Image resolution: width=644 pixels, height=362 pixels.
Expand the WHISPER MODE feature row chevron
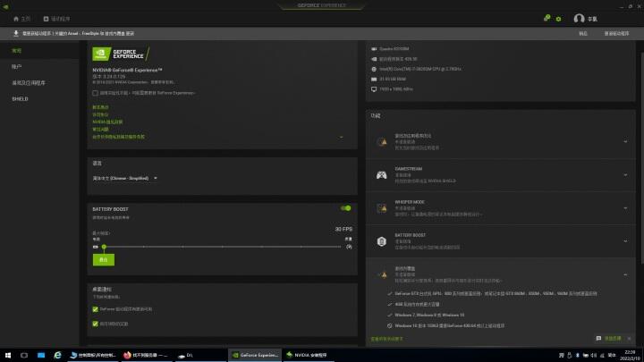point(625,208)
